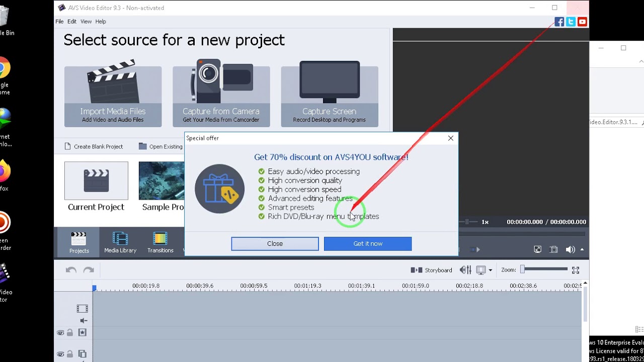Click the monitor view options icon
Screen dimensions: 644x362
coord(481,270)
